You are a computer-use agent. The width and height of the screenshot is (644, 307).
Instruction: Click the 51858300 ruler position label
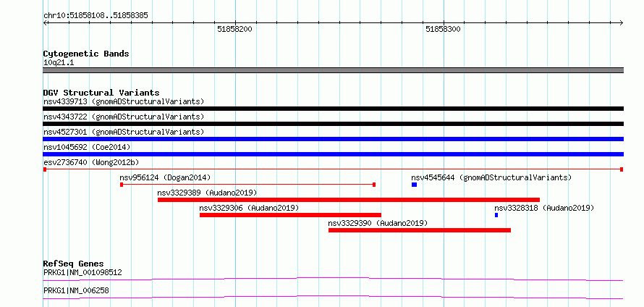coord(443,29)
